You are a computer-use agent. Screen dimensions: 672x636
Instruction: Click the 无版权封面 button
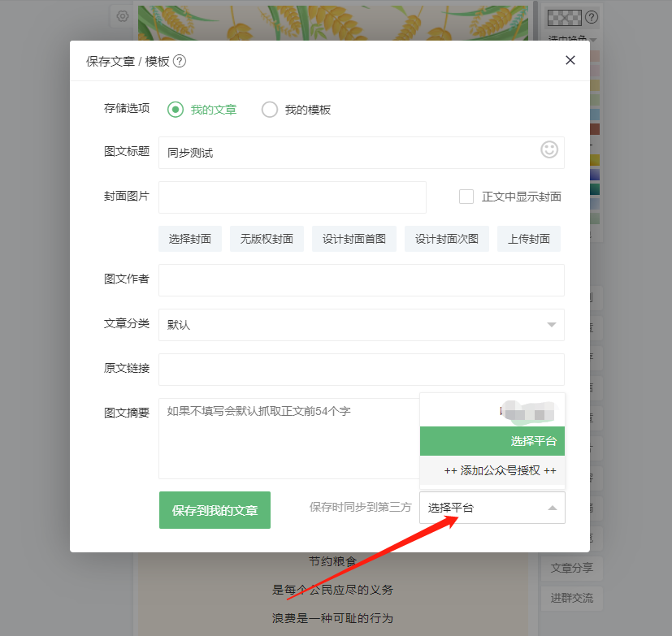267,239
